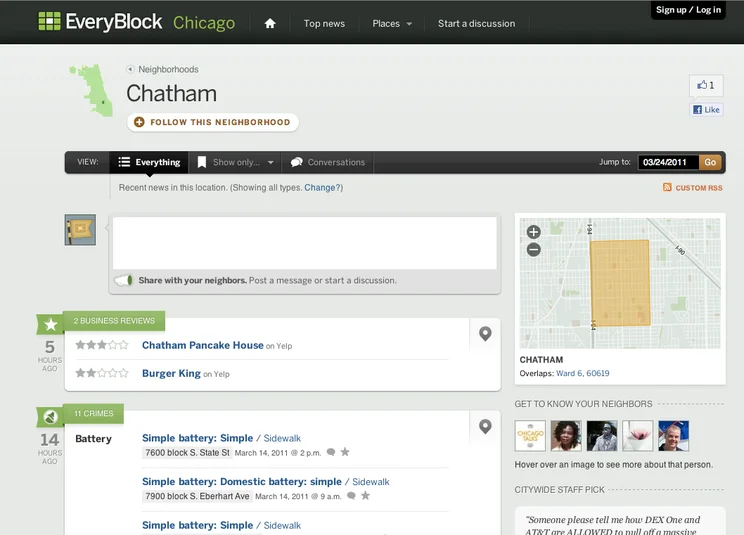The width and height of the screenshot is (744, 535).
Task: Click the back arrow beside Neighborhoods
Action: click(130, 69)
